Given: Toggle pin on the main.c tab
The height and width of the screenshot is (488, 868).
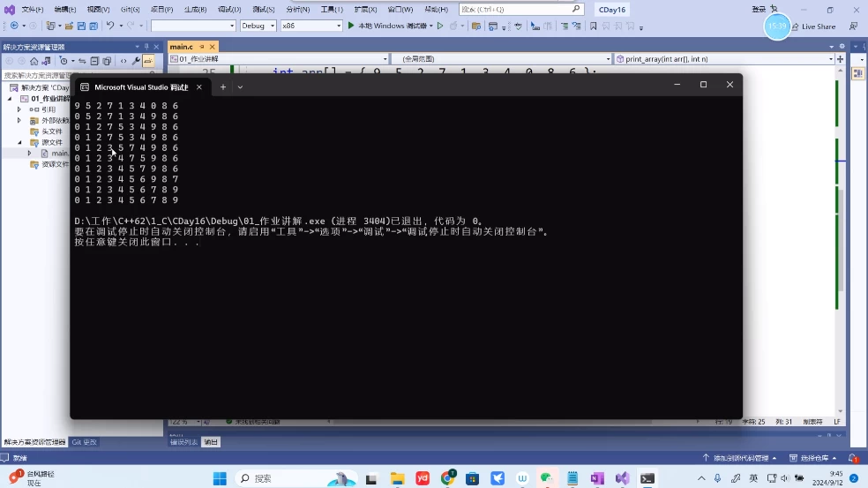Looking at the screenshot, I should pyautogui.click(x=199, y=46).
